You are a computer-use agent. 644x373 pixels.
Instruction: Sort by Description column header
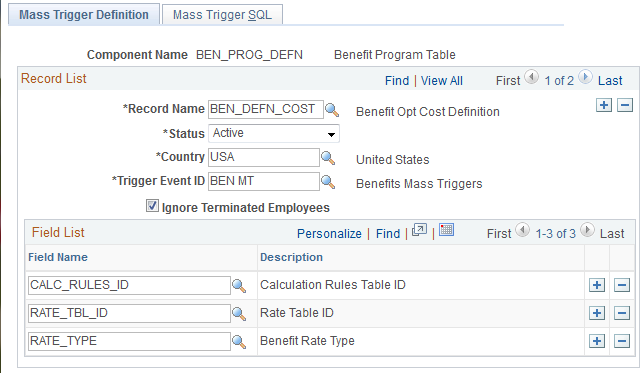[291, 258]
